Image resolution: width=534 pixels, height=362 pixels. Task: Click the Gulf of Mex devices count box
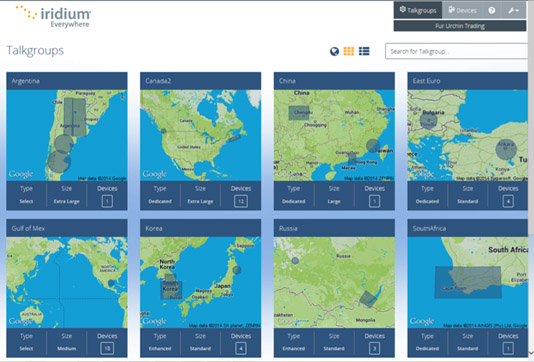107,348
